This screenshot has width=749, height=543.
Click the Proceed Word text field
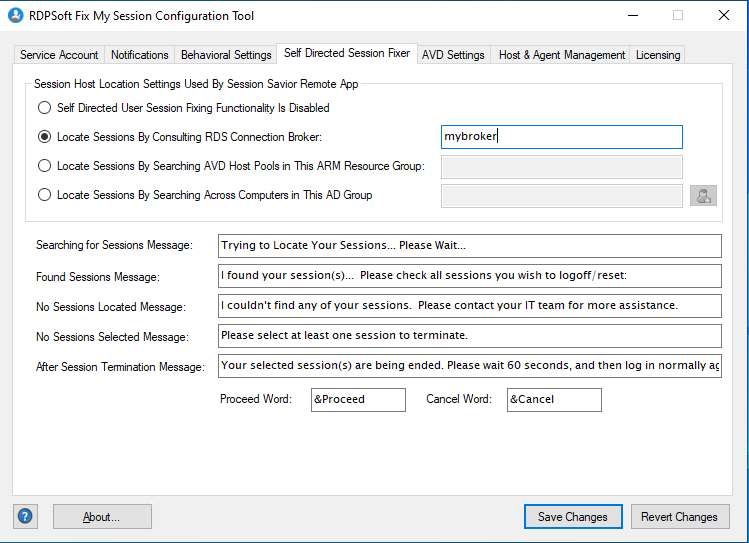[x=358, y=400]
